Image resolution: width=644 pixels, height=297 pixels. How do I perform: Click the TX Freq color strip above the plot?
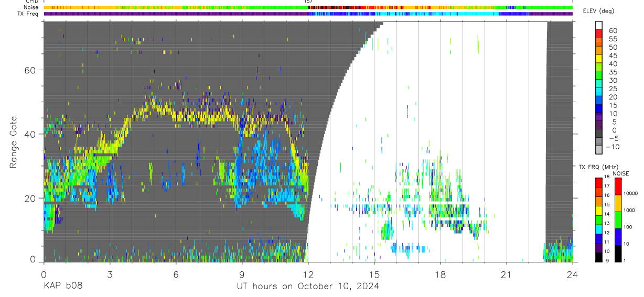coord(308,14)
